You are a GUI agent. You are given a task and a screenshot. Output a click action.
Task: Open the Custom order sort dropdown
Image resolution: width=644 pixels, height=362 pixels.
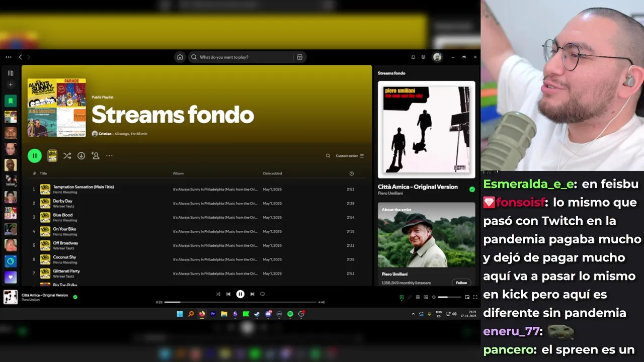(x=350, y=156)
